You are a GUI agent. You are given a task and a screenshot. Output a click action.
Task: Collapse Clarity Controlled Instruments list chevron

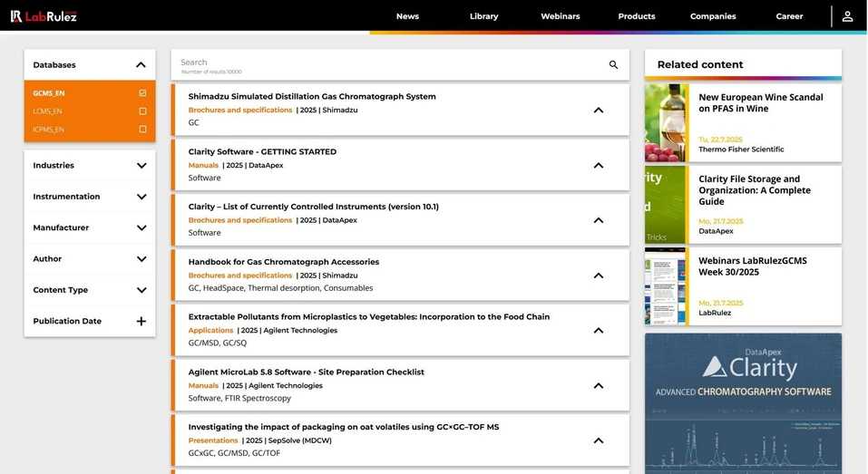(599, 220)
